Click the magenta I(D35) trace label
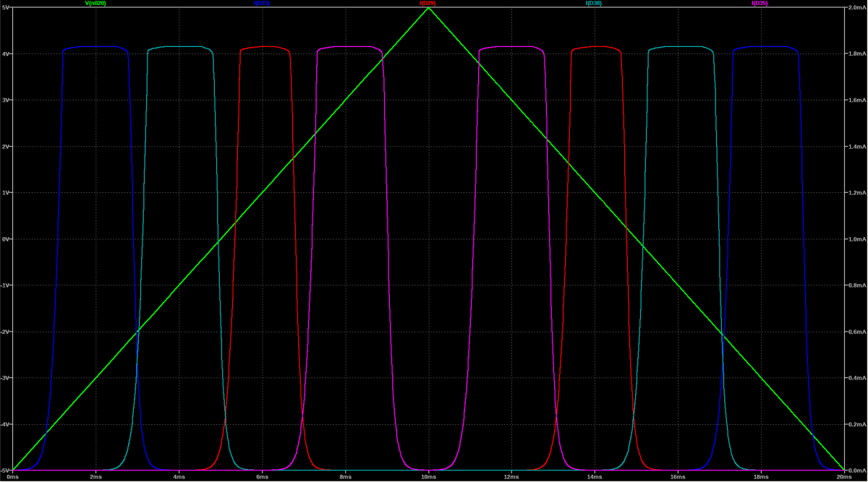Image resolution: width=868 pixels, height=482 pixels. coord(759,3)
